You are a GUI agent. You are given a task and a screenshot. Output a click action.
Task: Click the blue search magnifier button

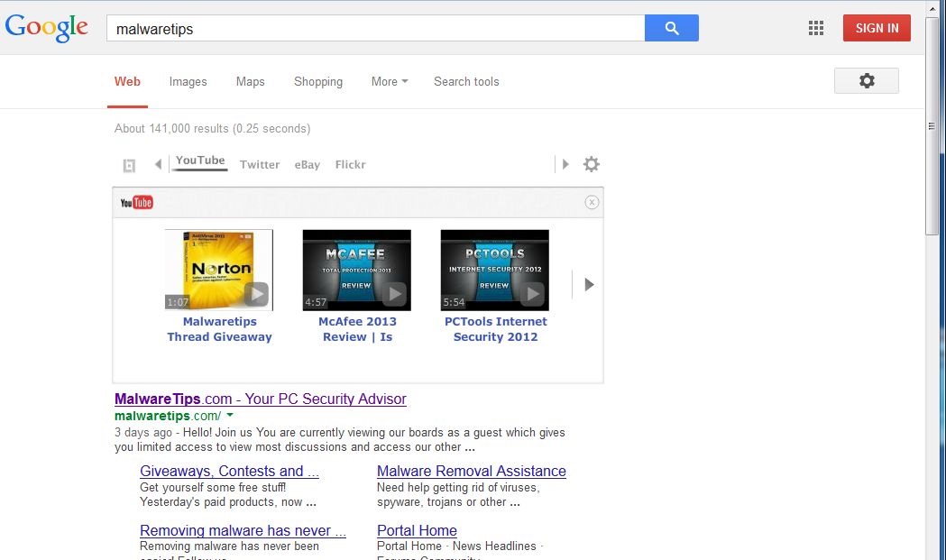672,28
